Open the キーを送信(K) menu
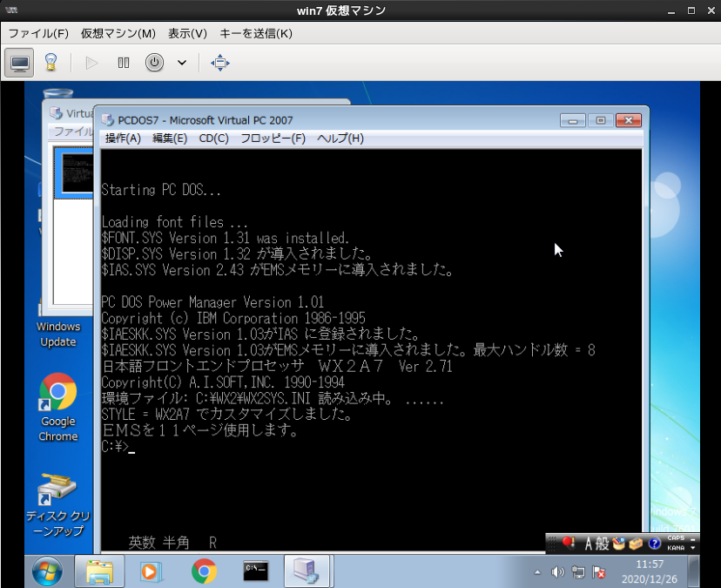Viewport: 721px width, 588px height. [256, 34]
